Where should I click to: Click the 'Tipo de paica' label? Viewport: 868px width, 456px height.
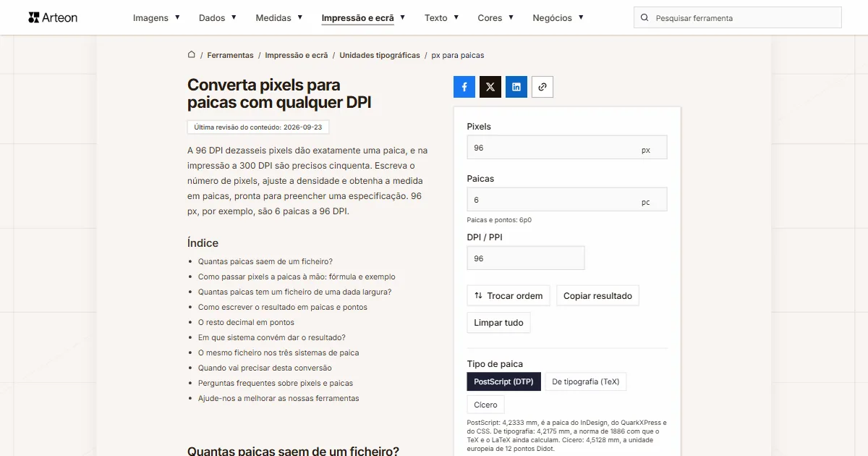495,364
